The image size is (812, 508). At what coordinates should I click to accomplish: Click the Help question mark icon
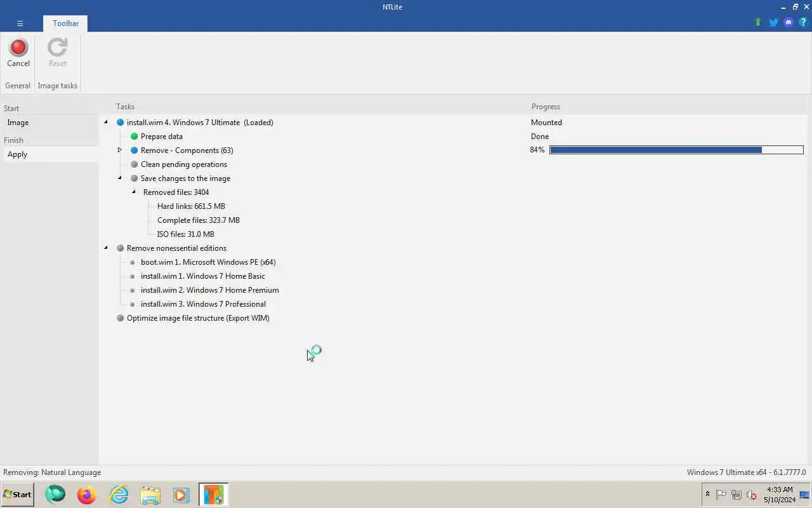[x=803, y=22]
